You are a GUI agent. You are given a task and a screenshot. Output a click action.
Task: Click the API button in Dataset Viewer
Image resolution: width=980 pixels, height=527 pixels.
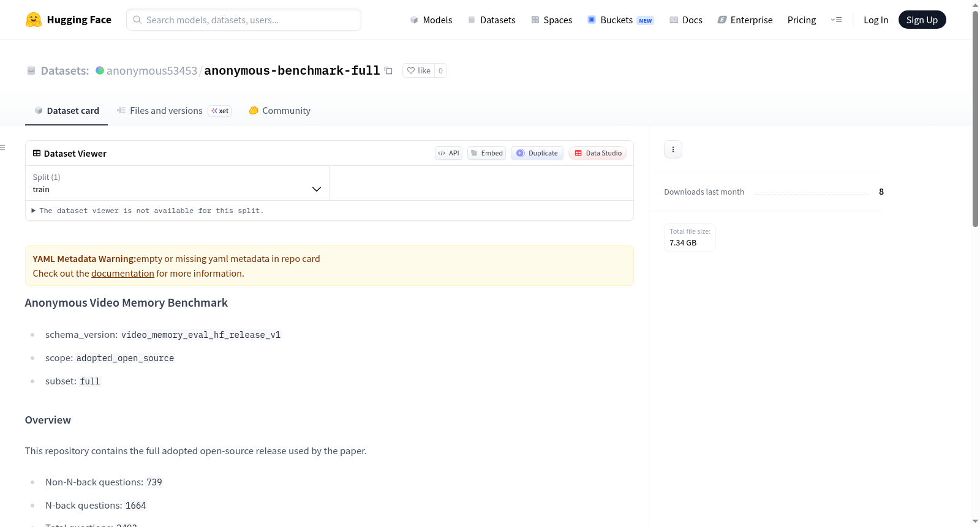point(448,153)
